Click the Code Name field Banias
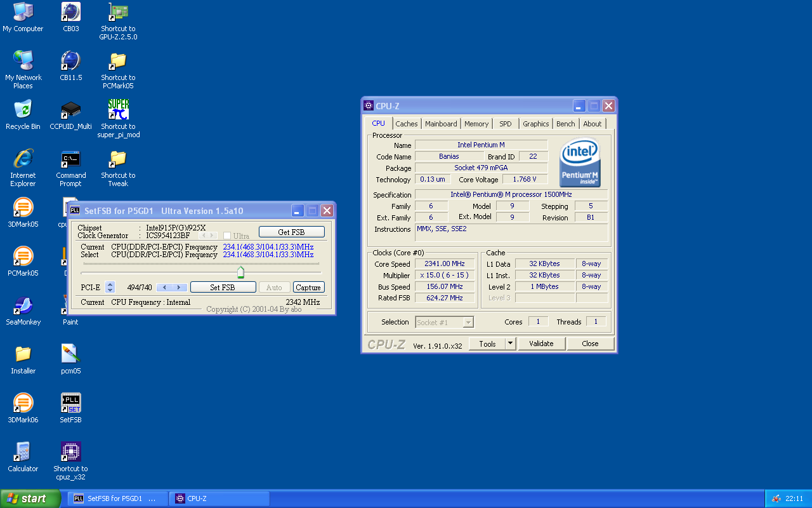 coord(449,156)
